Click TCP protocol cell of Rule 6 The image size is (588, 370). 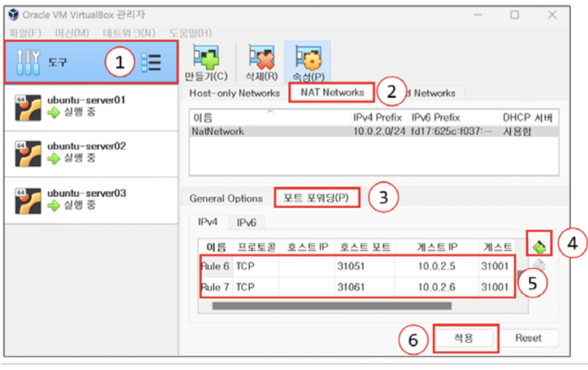256,266
